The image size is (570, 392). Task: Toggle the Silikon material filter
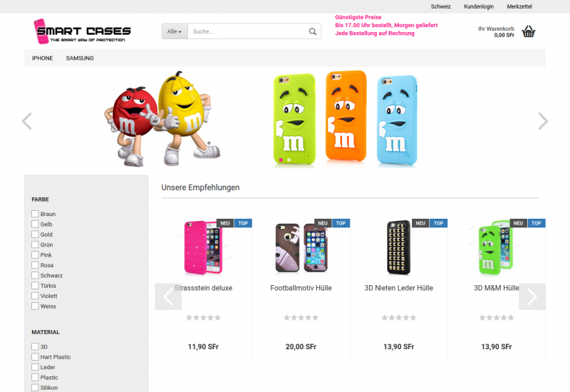(35, 387)
